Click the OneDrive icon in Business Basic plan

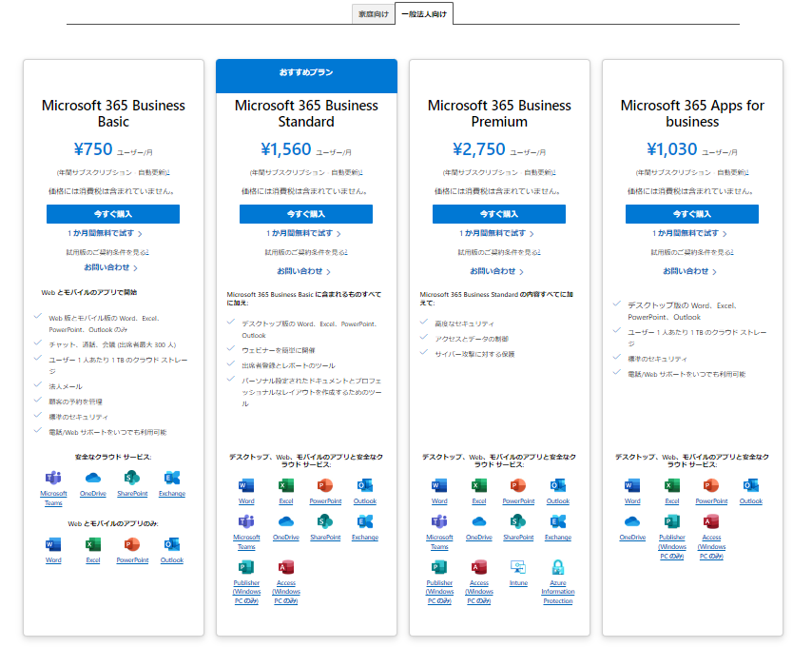click(x=93, y=478)
